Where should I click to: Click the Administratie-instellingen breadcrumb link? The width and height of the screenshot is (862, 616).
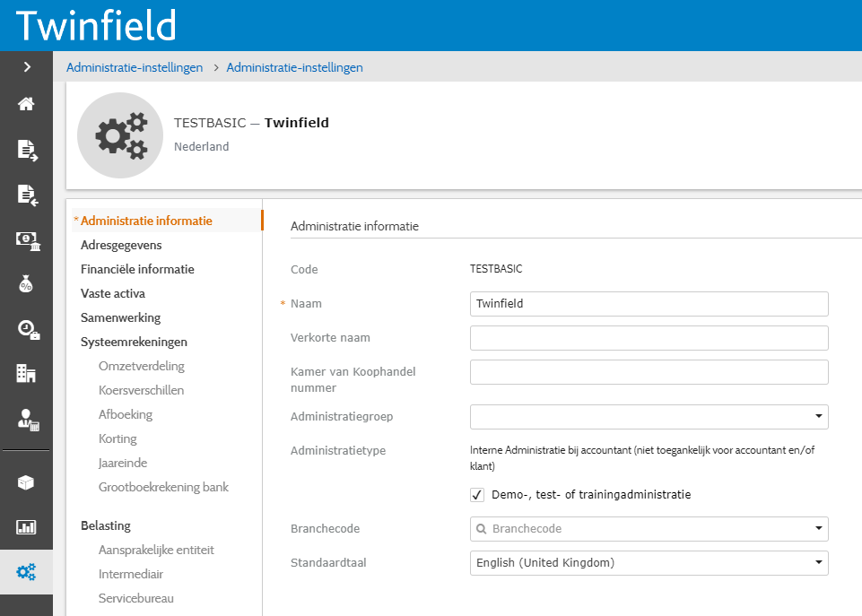[x=134, y=66]
